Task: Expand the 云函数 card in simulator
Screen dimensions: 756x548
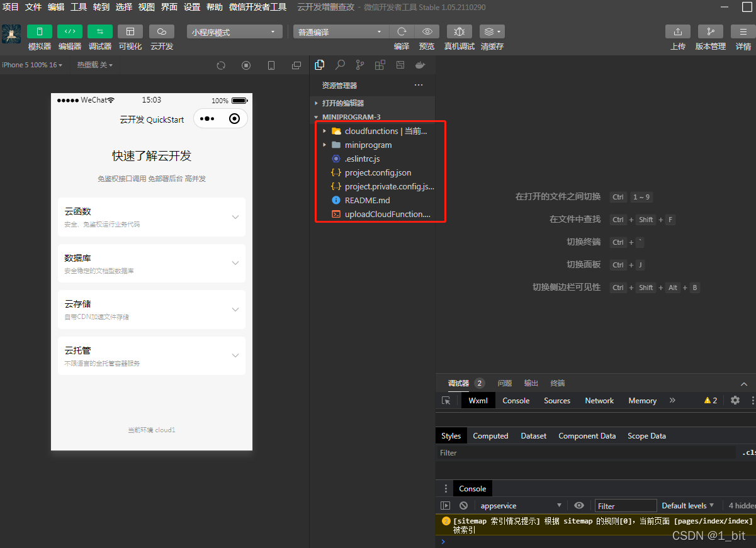Action: pyautogui.click(x=152, y=217)
